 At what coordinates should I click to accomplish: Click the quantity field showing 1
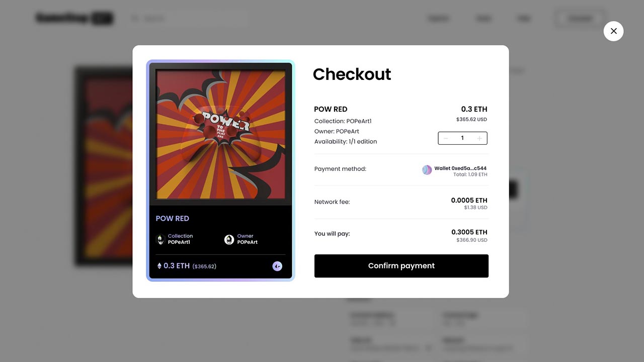coord(462,138)
